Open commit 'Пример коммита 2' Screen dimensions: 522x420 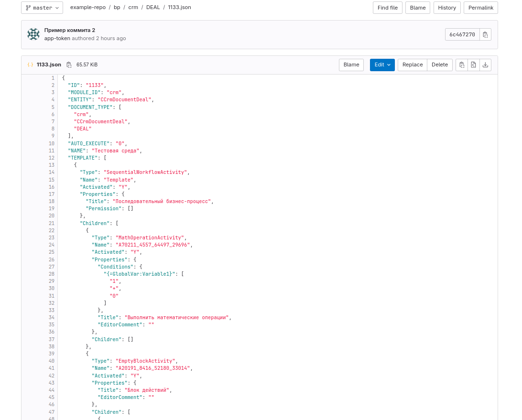pyautogui.click(x=70, y=30)
